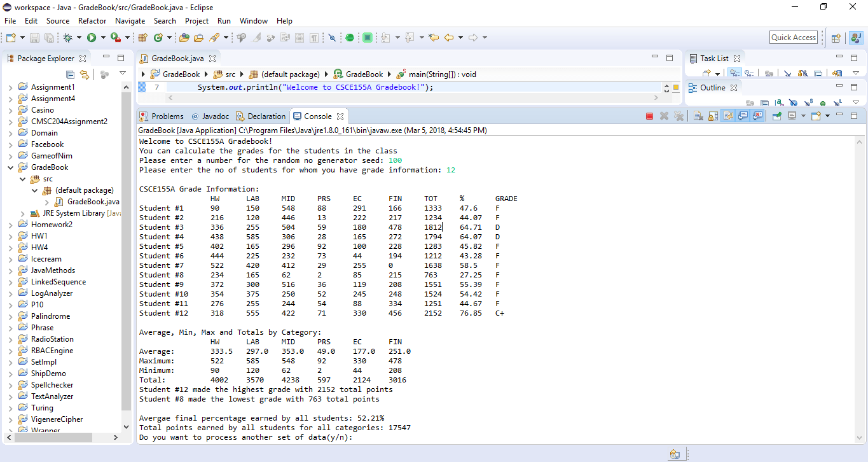Click the Quick Access search field

tap(794, 38)
